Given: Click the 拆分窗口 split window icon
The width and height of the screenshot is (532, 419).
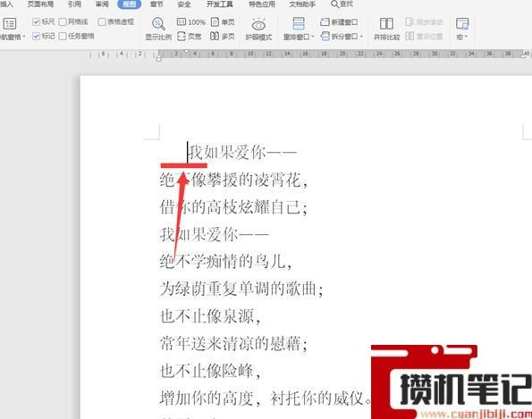Looking at the screenshot, I should (325, 37).
